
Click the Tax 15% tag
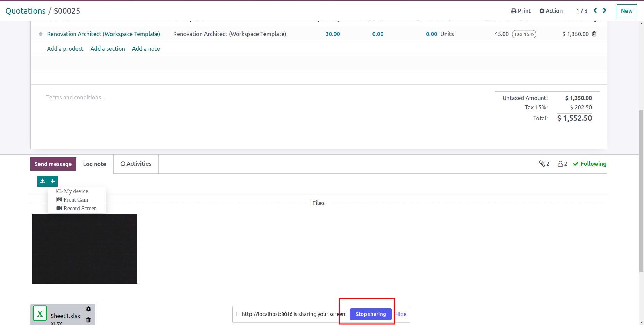[x=524, y=34]
